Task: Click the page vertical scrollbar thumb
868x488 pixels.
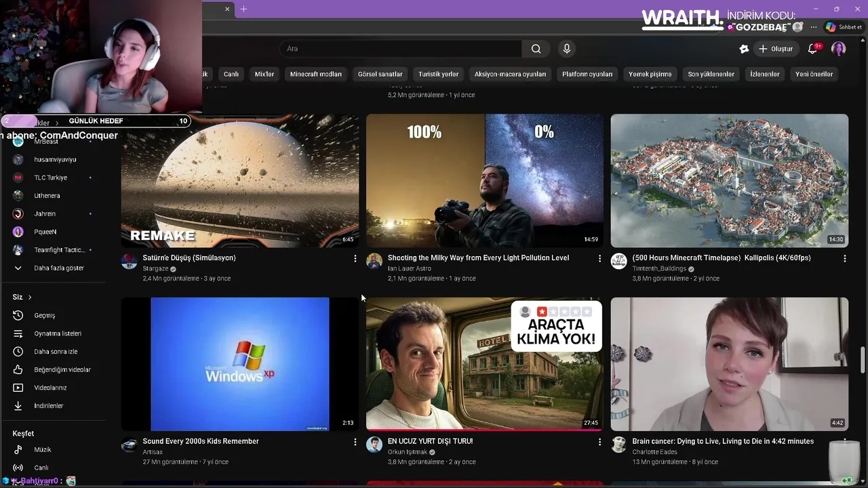Action: tap(863, 359)
